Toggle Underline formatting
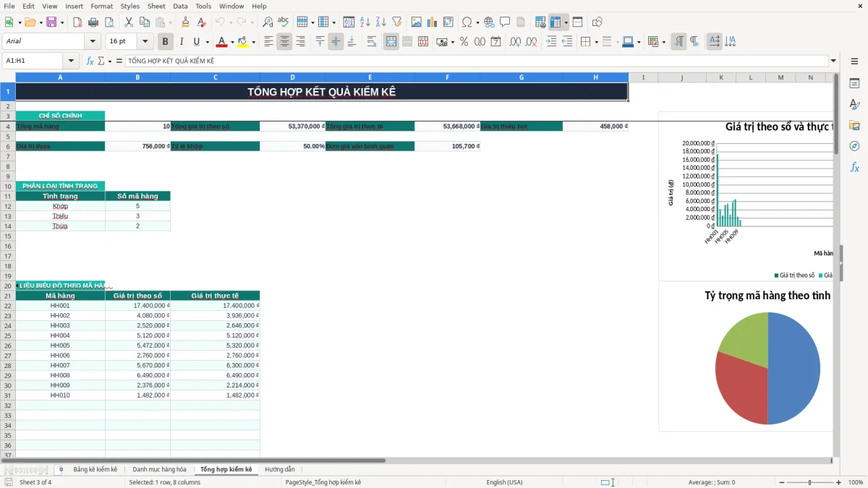The width and height of the screenshot is (868, 488). 196,42
